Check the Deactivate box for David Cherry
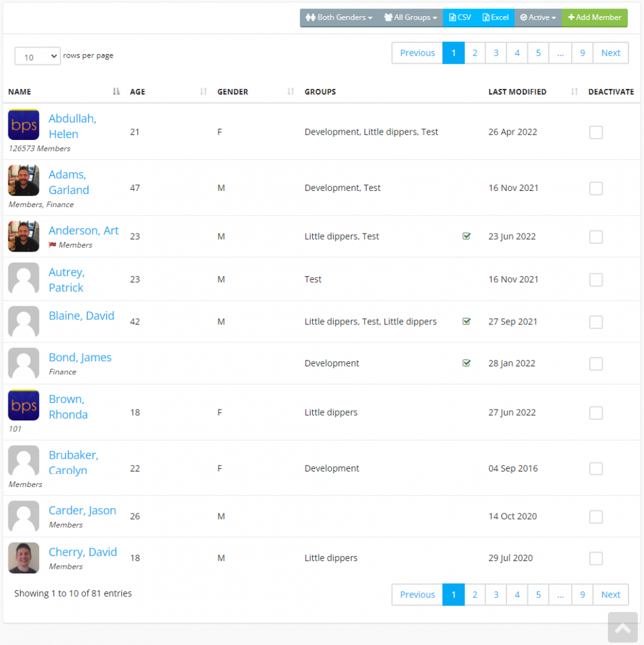The image size is (644, 645). [596, 559]
